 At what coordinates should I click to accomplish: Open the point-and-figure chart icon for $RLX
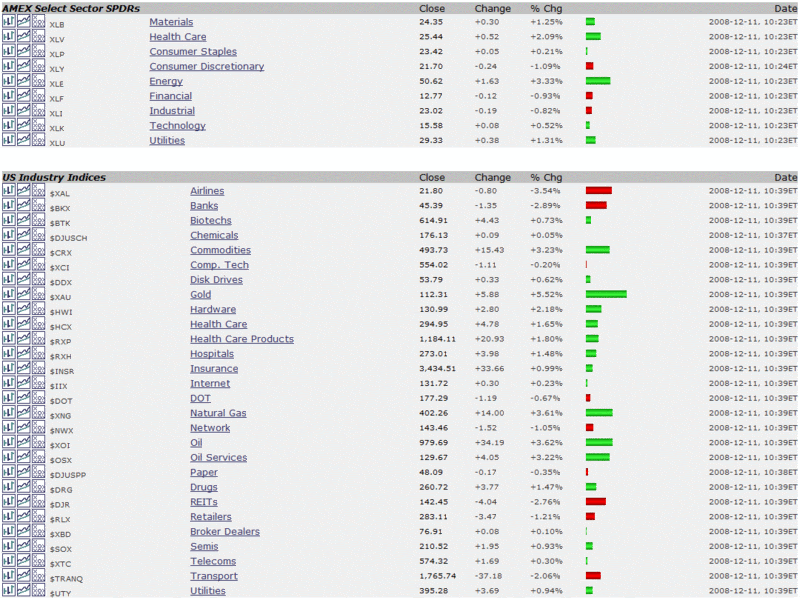point(38,515)
